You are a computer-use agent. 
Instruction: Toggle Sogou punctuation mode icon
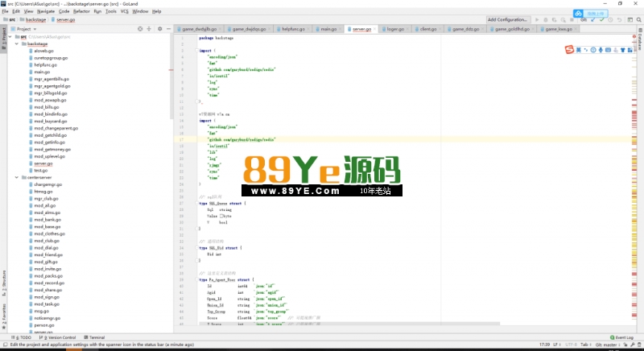pyautogui.click(x=586, y=50)
